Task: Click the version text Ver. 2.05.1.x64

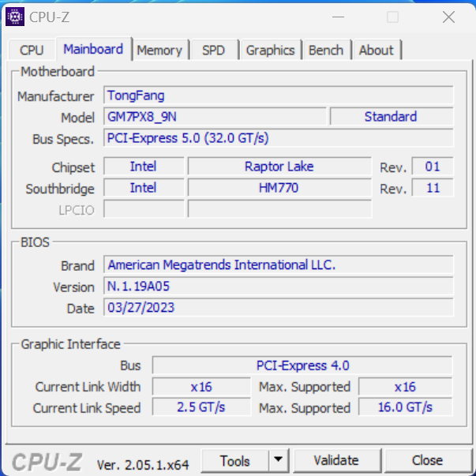Action: click(x=143, y=464)
